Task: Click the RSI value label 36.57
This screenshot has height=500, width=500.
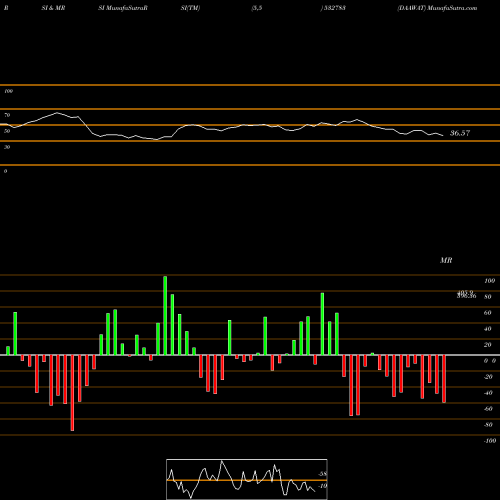Action: click(460, 133)
